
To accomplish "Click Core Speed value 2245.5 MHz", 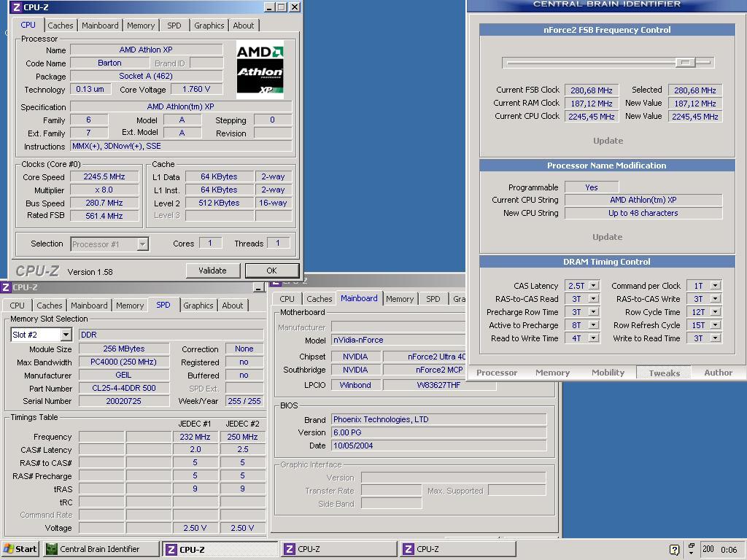I will [104, 176].
